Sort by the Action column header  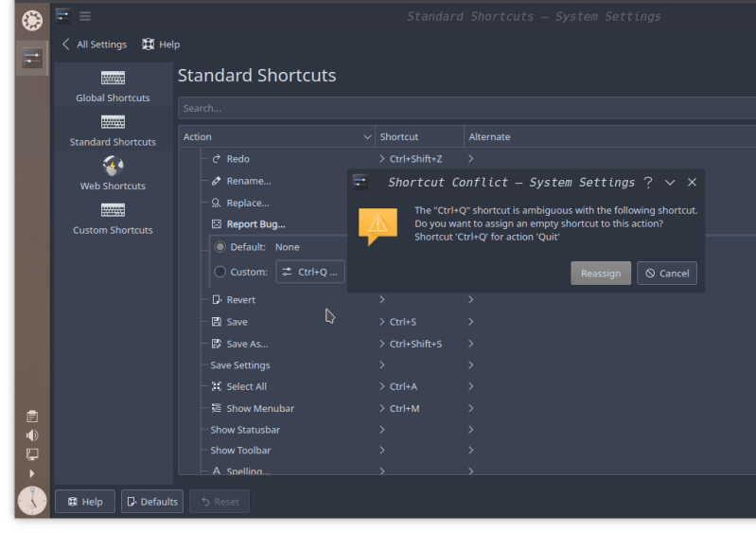coord(276,137)
